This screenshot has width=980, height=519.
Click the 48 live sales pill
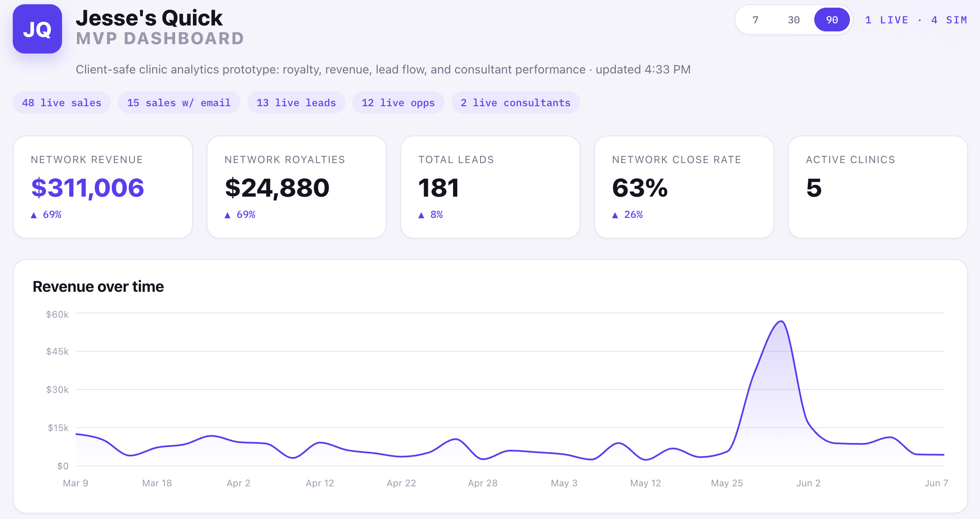click(62, 103)
